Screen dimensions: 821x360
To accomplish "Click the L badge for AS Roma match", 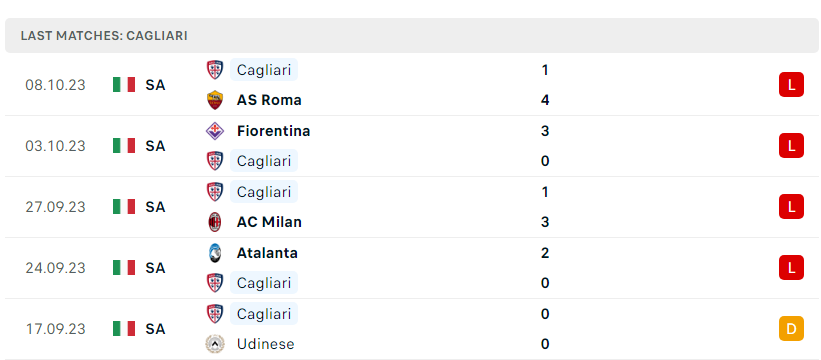I will click(791, 85).
